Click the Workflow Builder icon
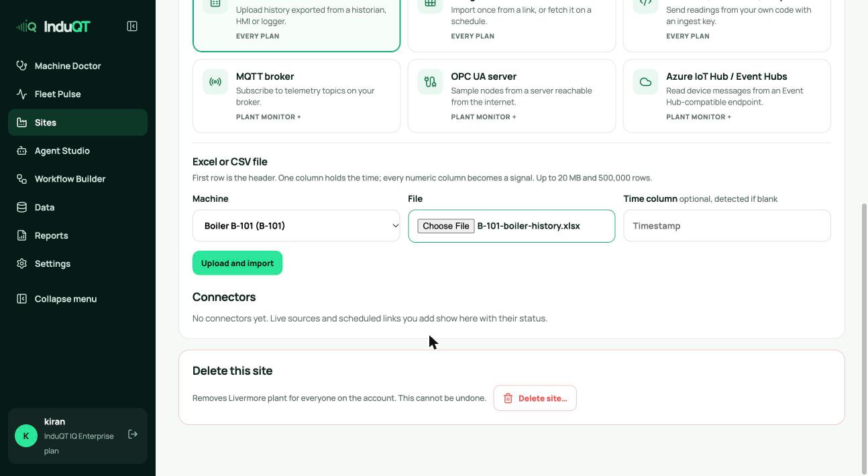The height and width of the screenshot is (476, 868). tap(21, 179)
